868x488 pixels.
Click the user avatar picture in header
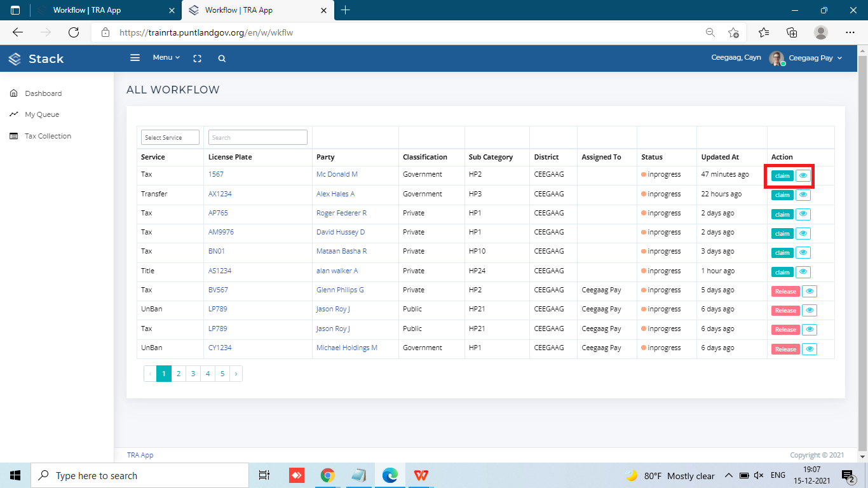click(x=776, y=58)
